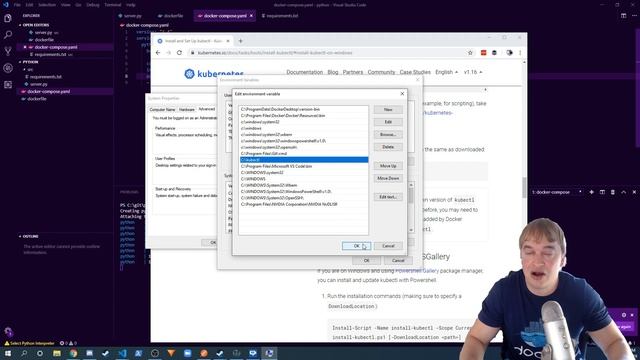Bookmark the page with the star icon
640x360 pixels.
[470, 53]
